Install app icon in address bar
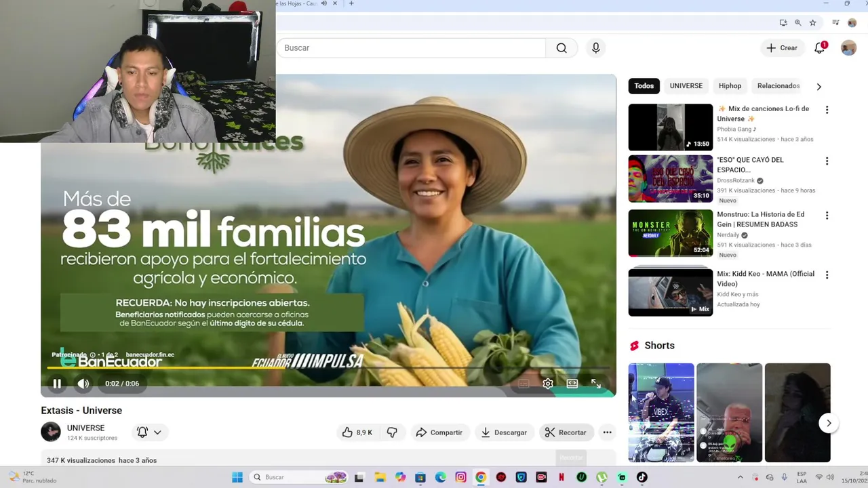868x488 pixels. (x=783, y=22)
